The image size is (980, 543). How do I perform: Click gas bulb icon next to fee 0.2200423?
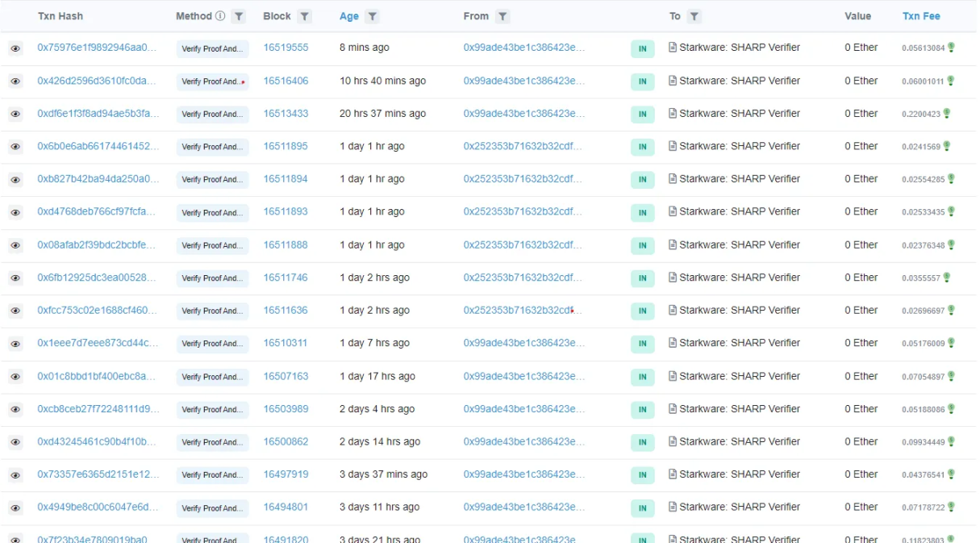tap(947, 114)
